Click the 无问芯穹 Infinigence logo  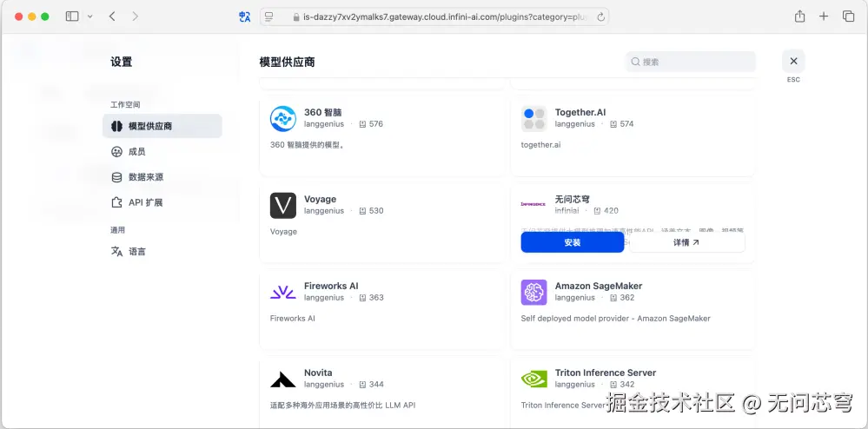(533, 204)
